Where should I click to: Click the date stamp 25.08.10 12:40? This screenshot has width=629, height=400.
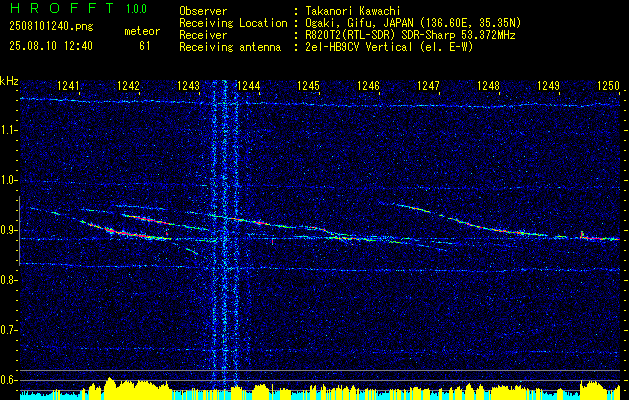pos(51,46)
